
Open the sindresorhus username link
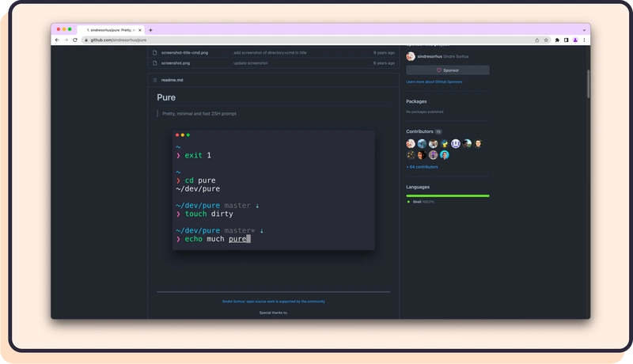430,56
